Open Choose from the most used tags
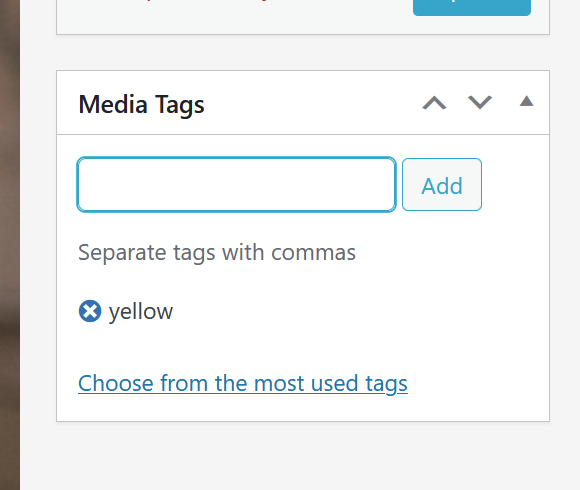Screen dimensions: 580x490 point(243,383)
